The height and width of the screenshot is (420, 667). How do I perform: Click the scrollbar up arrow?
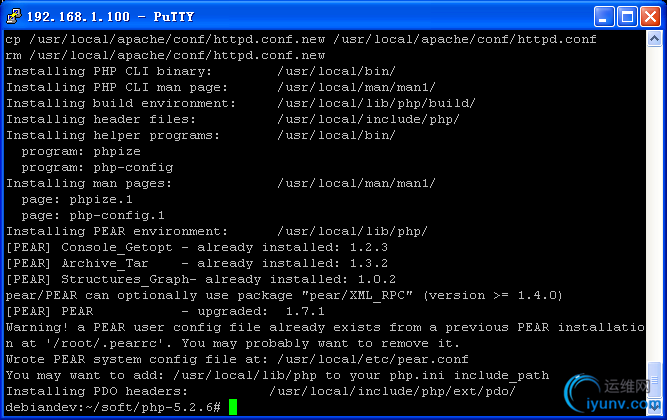click(654, 39)
